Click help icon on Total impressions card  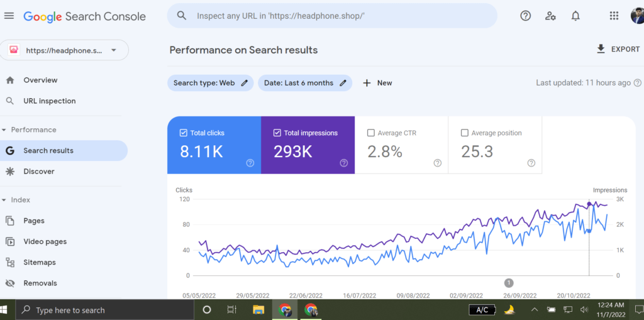click(344, 163)
